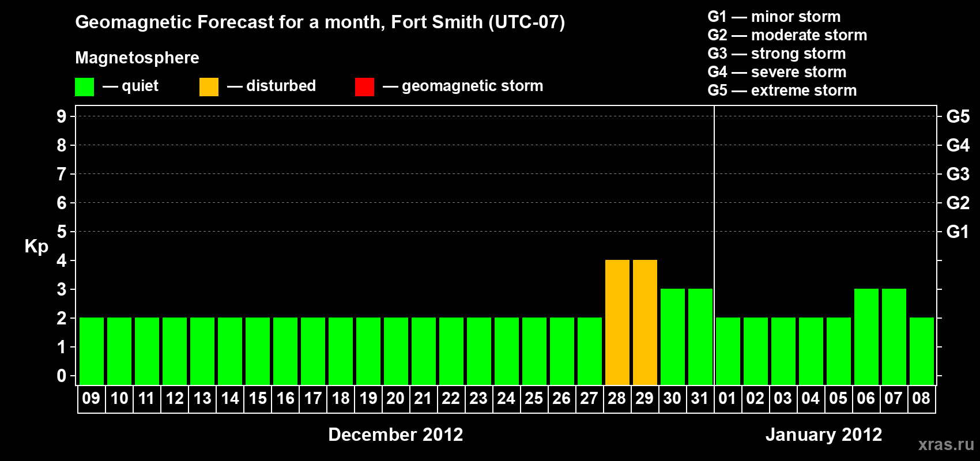Viewport: 980px width, 461px height.
Task: Click the Kp value 5 axis label
Action: click(x=62, y=232)
